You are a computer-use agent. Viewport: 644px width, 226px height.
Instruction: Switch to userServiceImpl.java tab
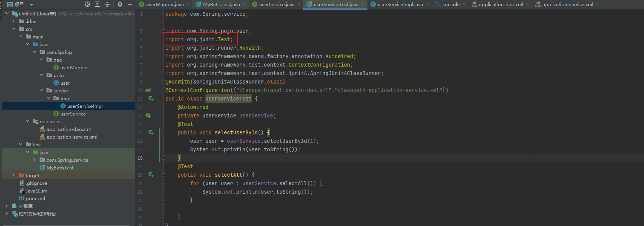(400, 5)
